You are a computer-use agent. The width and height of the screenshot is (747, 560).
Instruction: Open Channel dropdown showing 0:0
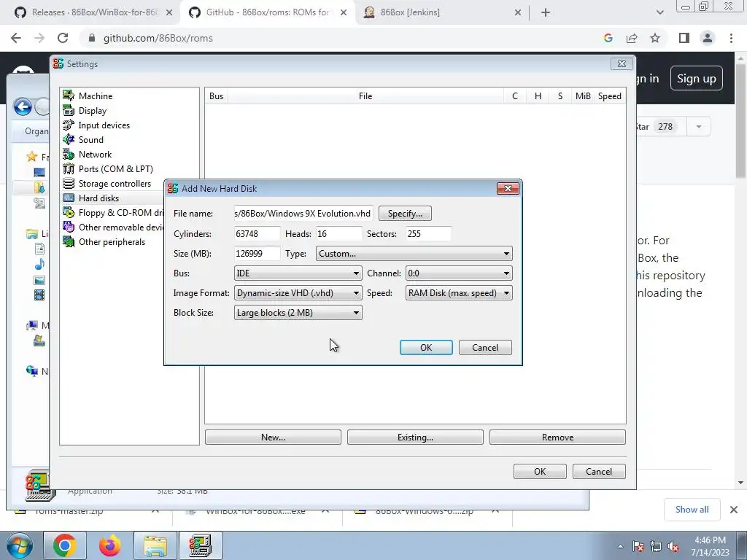pyautogui.click(x=459, y=273)
